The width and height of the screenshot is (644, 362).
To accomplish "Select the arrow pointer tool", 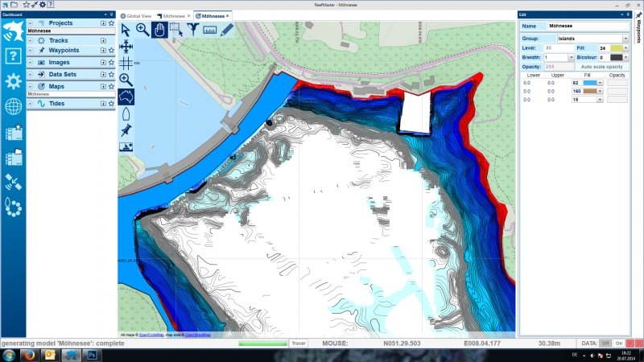I will point(126,30).
